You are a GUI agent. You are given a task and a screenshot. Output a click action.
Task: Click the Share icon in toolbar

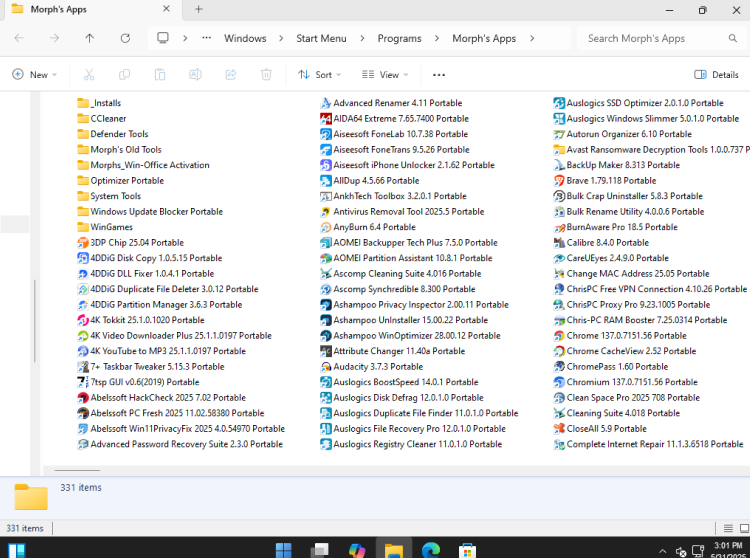click(x=231, y=75)
